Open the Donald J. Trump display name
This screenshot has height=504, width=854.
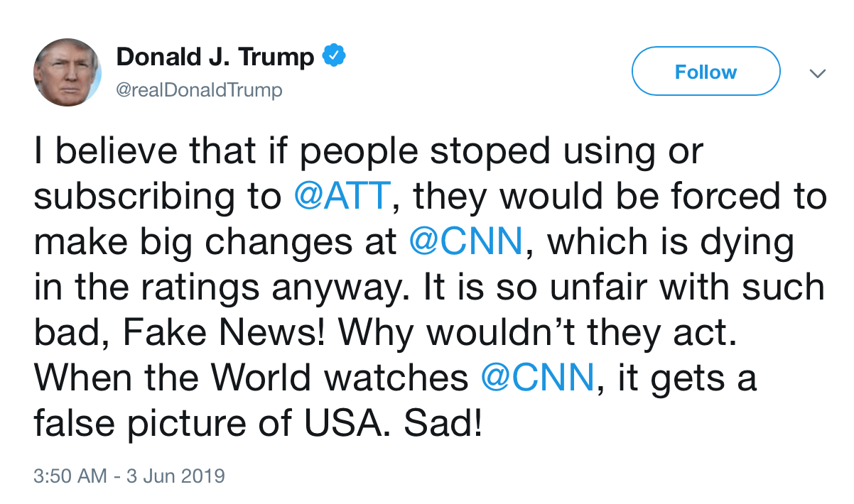(215, 57)
